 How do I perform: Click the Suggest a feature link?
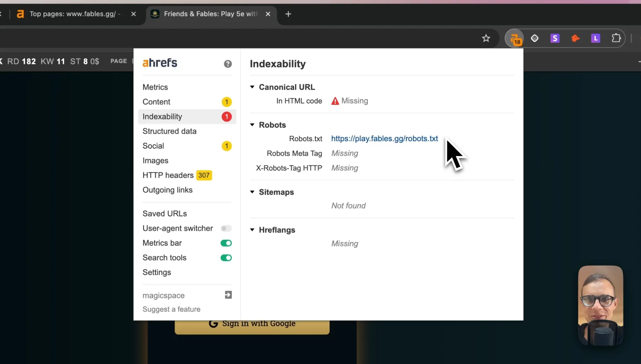coord(171,309)
